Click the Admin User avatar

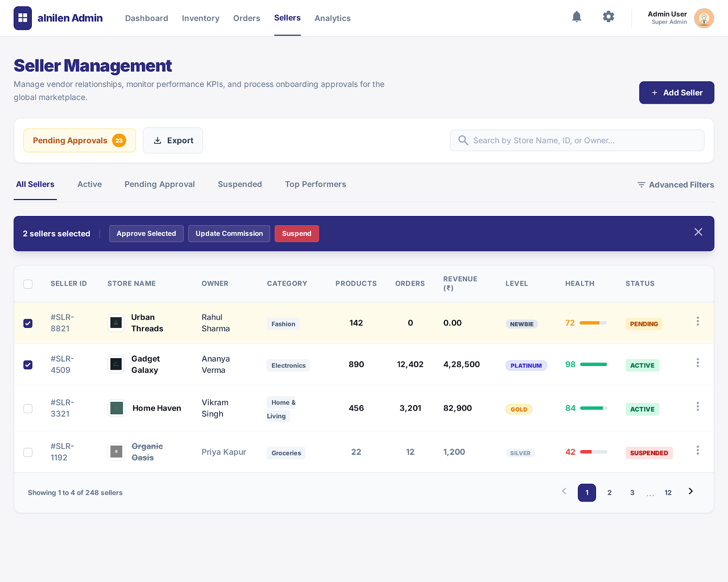[704, 18]
